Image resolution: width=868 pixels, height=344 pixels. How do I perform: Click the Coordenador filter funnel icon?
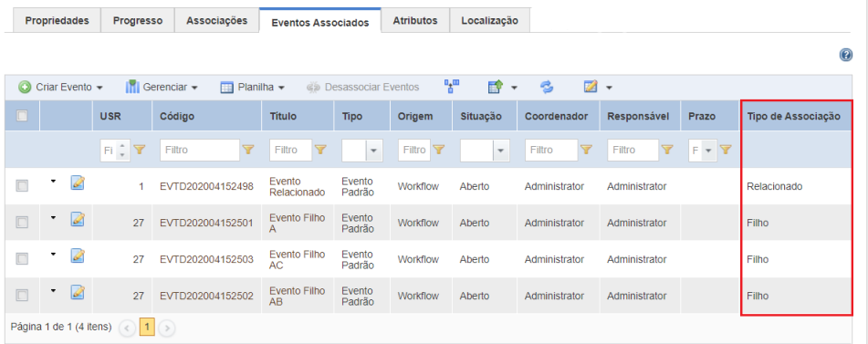(x=585, y=150)
